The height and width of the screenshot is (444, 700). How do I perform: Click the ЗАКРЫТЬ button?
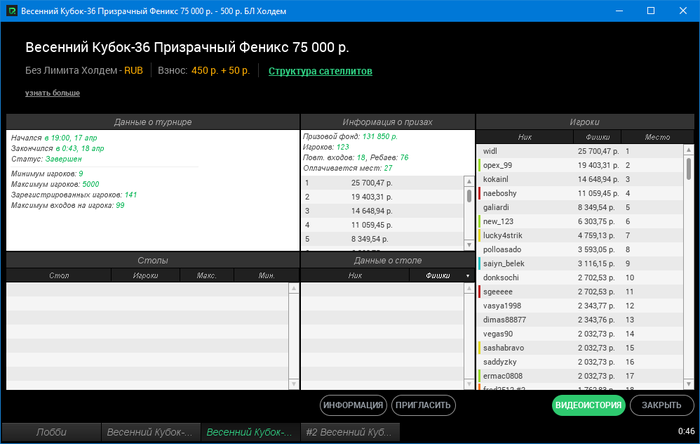pos(661,405)
